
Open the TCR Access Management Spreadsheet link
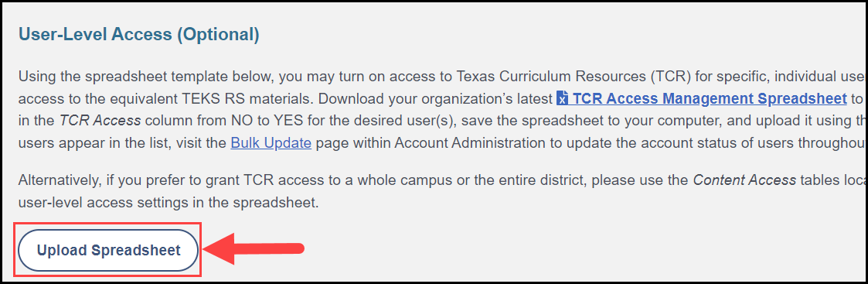coord(710,99)
